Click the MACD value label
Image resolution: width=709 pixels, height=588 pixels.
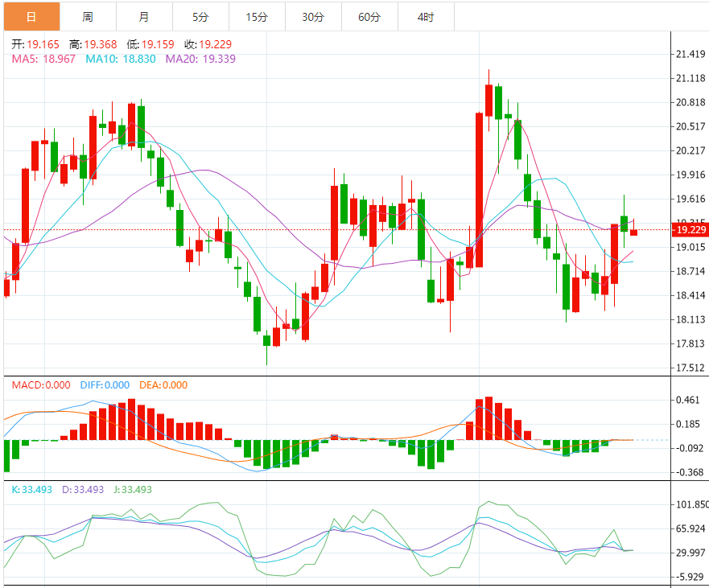41,385
